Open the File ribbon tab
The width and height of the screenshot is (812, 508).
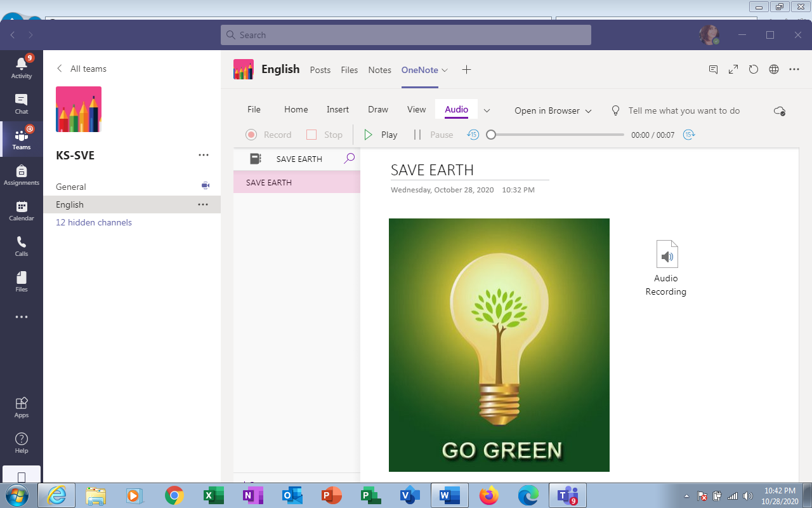pos(254,109)
